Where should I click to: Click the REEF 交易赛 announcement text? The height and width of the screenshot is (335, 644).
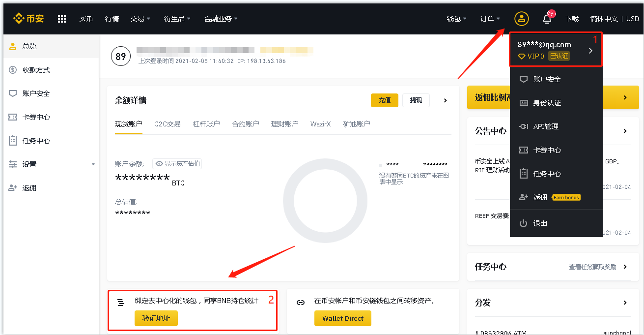pos(492,216)
